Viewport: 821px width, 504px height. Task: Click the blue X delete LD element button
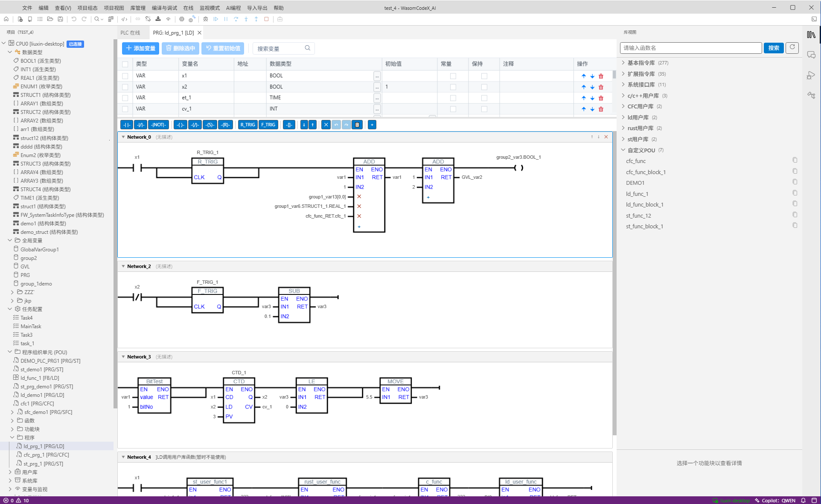pyautogui.click(x=326, y=125)
